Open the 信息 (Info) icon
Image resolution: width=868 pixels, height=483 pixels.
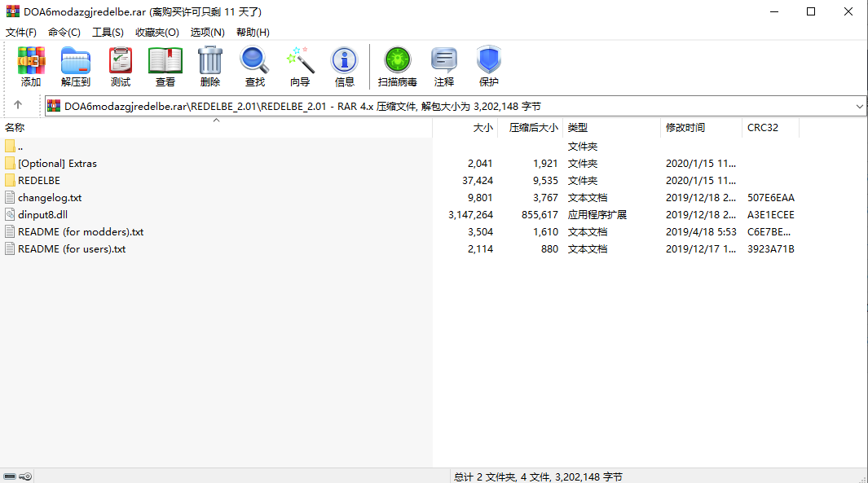point(344,60)
